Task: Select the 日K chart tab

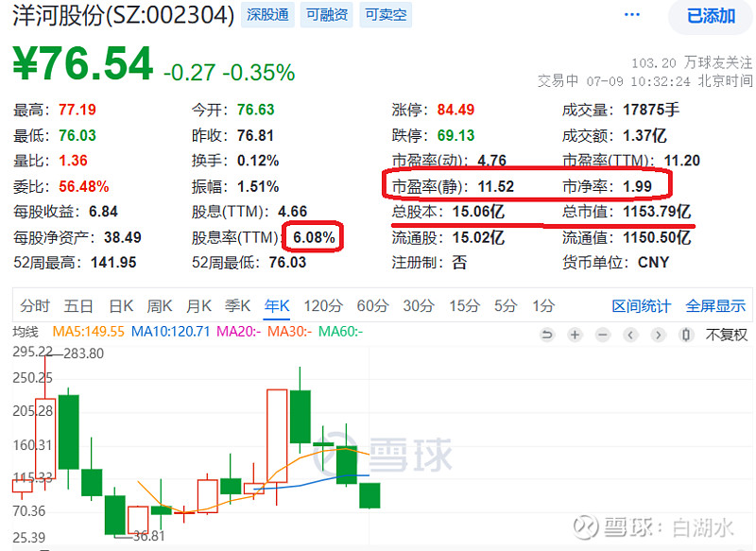Action: point(121,305)
